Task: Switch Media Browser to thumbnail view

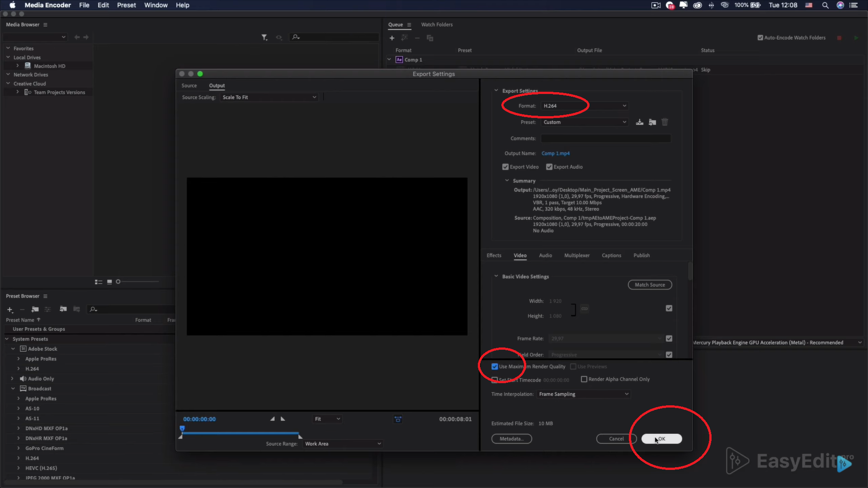Action: [109, 282]
